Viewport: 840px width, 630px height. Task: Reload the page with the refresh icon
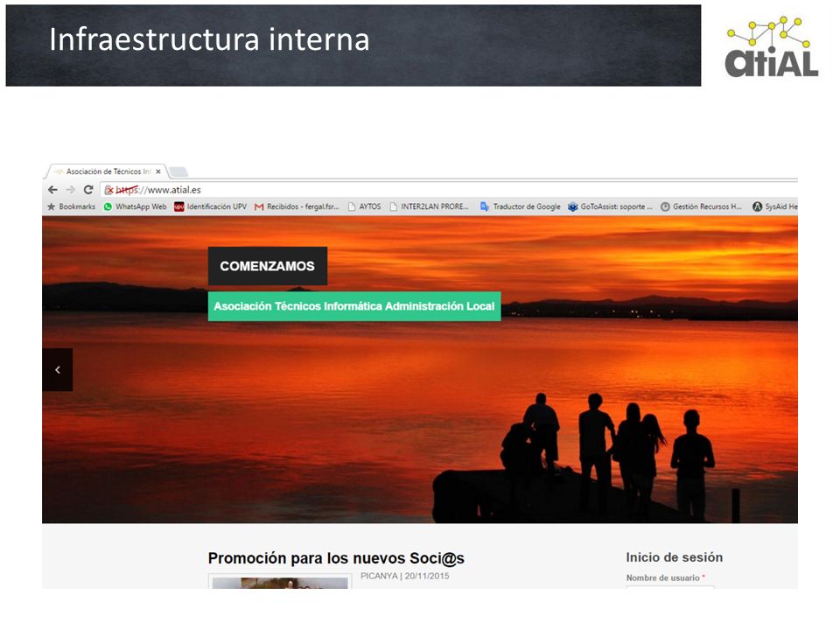(x=89, y=190)
